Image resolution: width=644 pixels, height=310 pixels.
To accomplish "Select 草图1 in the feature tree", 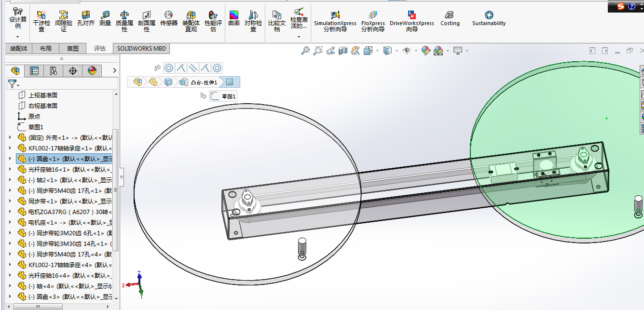I will click(36, 127).
